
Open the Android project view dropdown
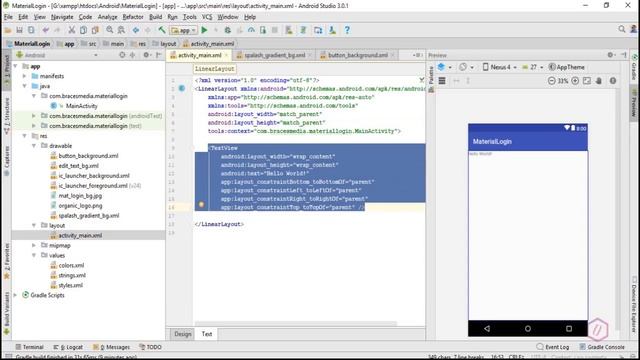(x=56, y=55)
